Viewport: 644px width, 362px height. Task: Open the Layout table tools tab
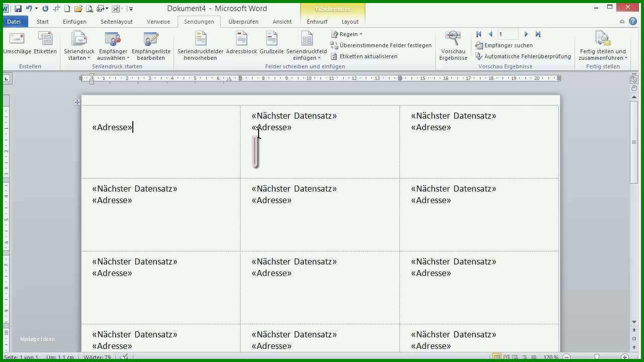350,22
